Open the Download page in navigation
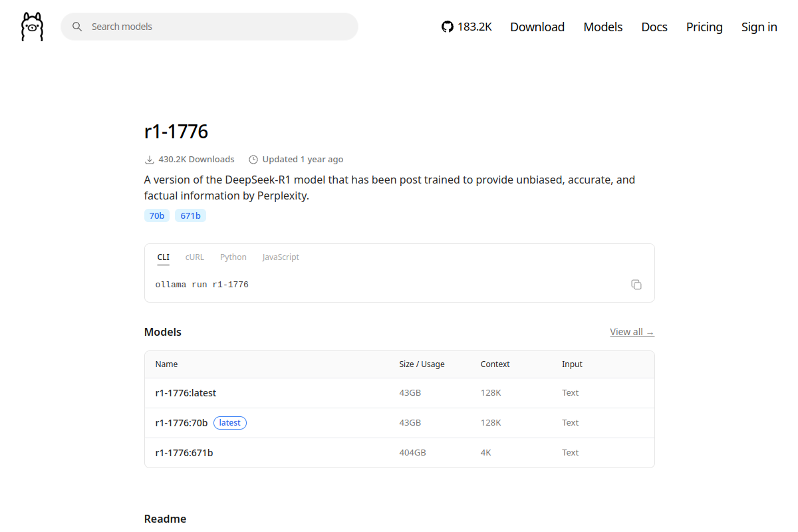798x532 pixels. click(x=537, y=27)
